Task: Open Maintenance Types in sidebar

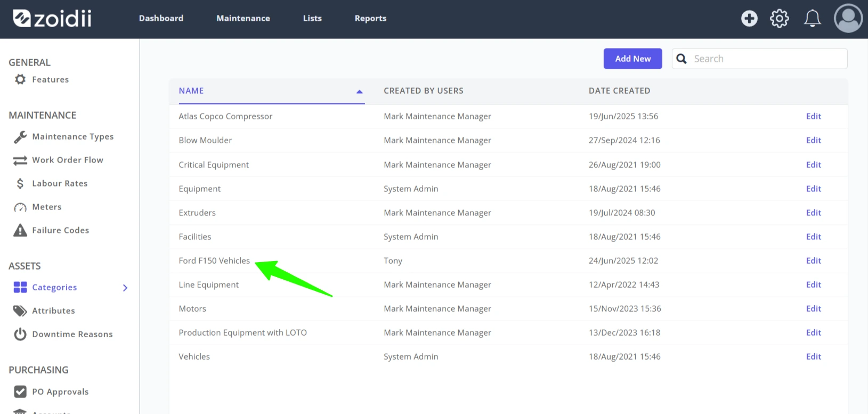Action: coord(73,136)
